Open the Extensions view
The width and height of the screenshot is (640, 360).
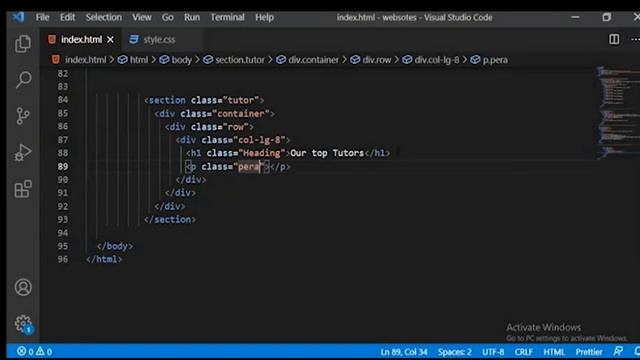[x=23, y=189]
